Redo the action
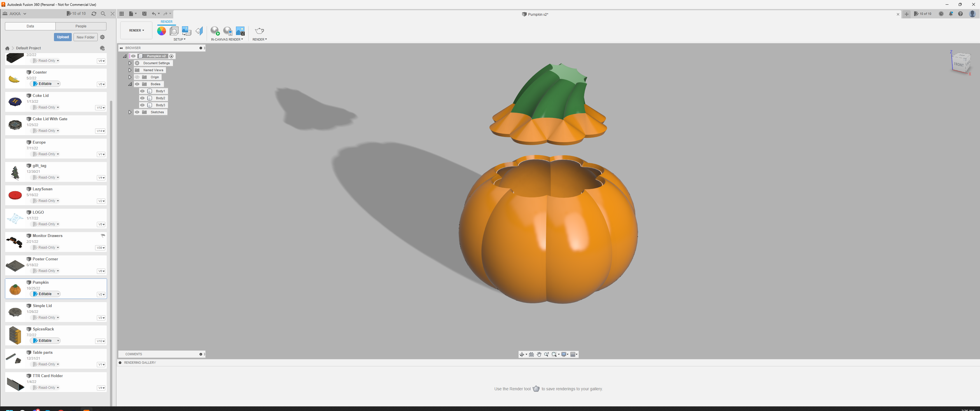This screenshot has height=411, width=980. click(x=165, y=14)
